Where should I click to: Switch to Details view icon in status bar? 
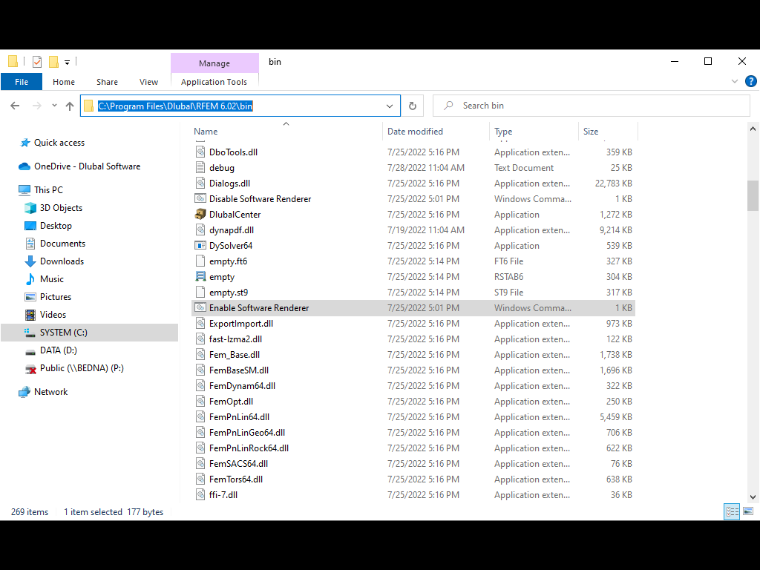pos(731,511)
